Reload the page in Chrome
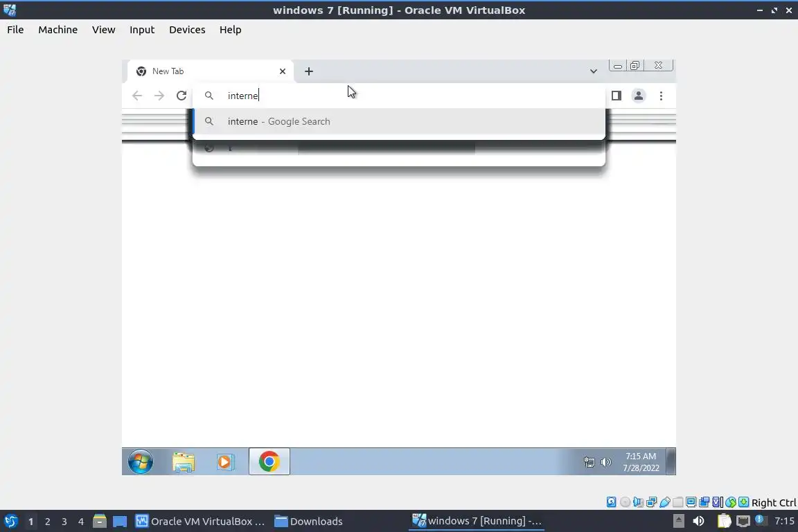The height and width of the screenshot is (532, 798). 181,96
